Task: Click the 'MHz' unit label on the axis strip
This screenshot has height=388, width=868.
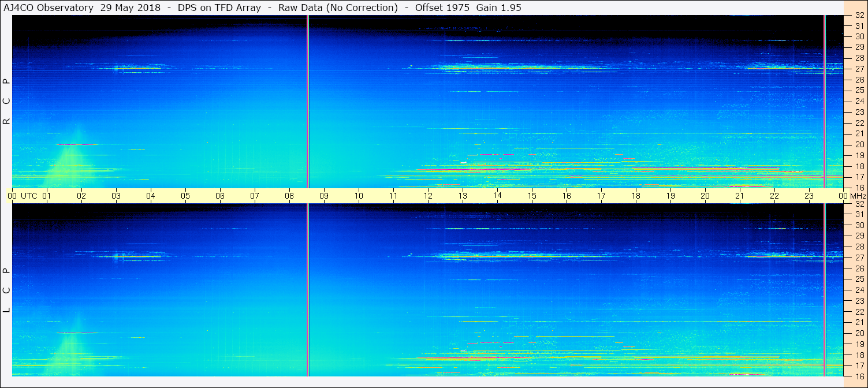Action: click(858, 196)
